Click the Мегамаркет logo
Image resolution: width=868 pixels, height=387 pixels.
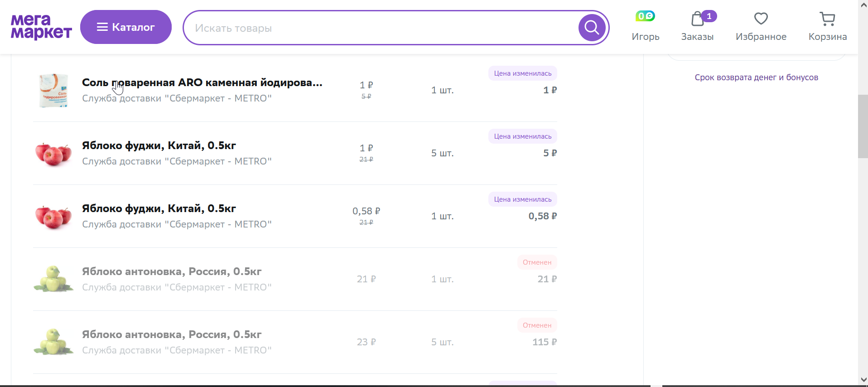tap(41, 27)
